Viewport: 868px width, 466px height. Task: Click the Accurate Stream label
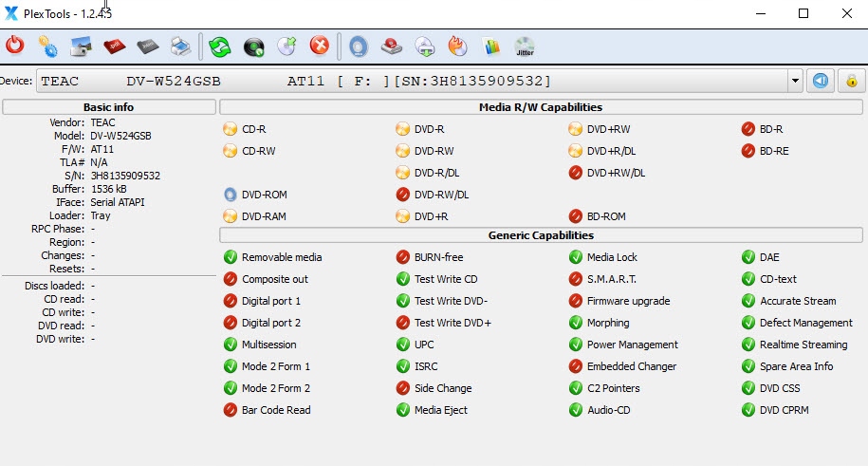798,301
